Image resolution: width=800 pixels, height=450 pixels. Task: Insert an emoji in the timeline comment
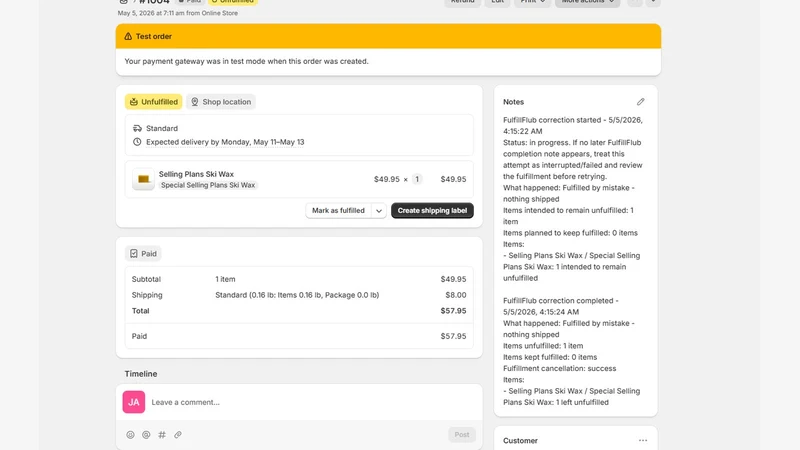click(x=131, y=435)
